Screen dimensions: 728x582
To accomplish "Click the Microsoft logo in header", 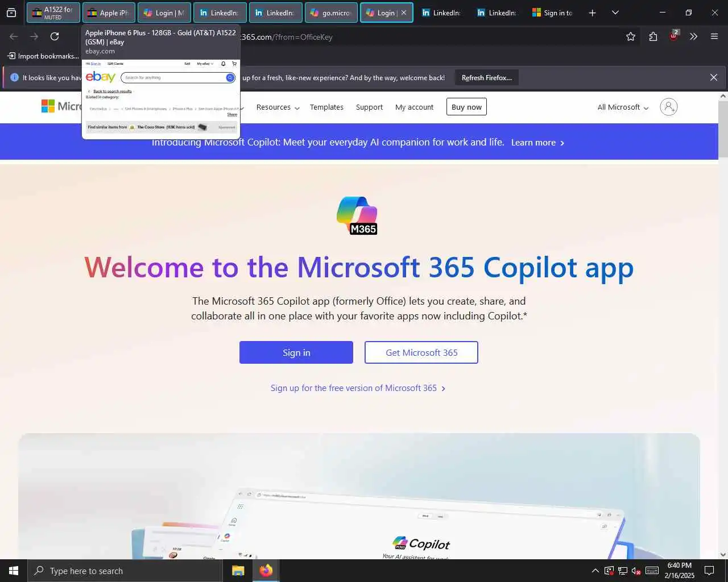I will [61, 106].
